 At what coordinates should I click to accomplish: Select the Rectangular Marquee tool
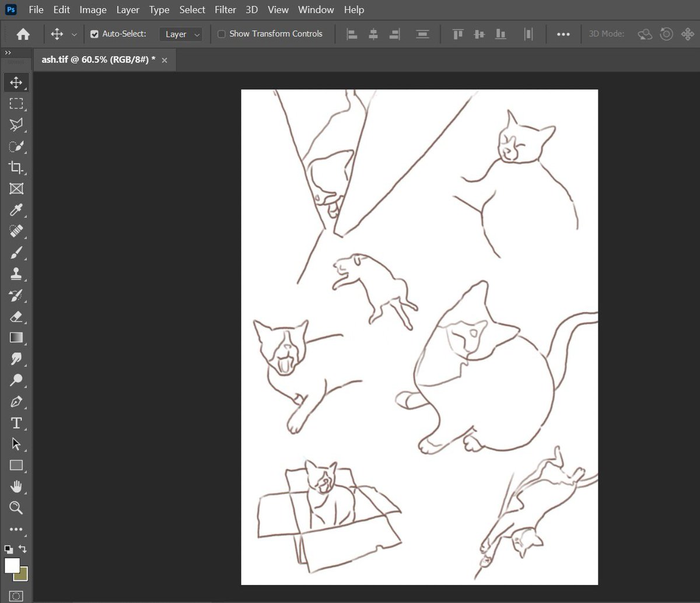coord(16,104)
